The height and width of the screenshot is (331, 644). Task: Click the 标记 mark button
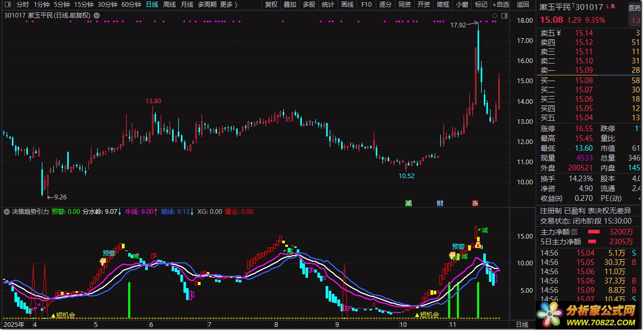coord(481,4)
